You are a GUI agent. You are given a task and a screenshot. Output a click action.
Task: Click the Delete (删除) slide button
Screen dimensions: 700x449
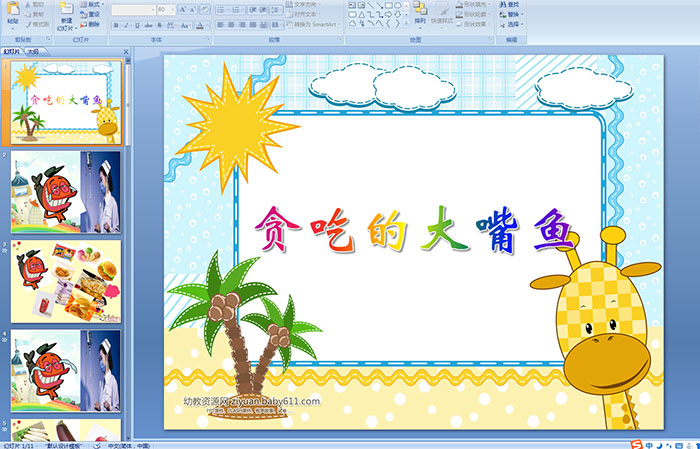click(x=90, y=24)
